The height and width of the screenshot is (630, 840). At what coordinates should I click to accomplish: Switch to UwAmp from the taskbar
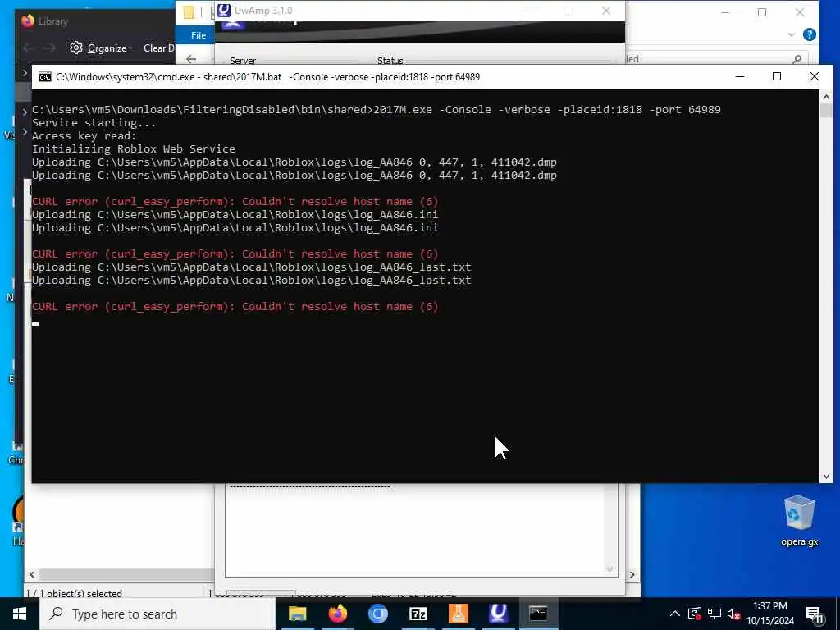pyautogui.click(x=498, y=614)
